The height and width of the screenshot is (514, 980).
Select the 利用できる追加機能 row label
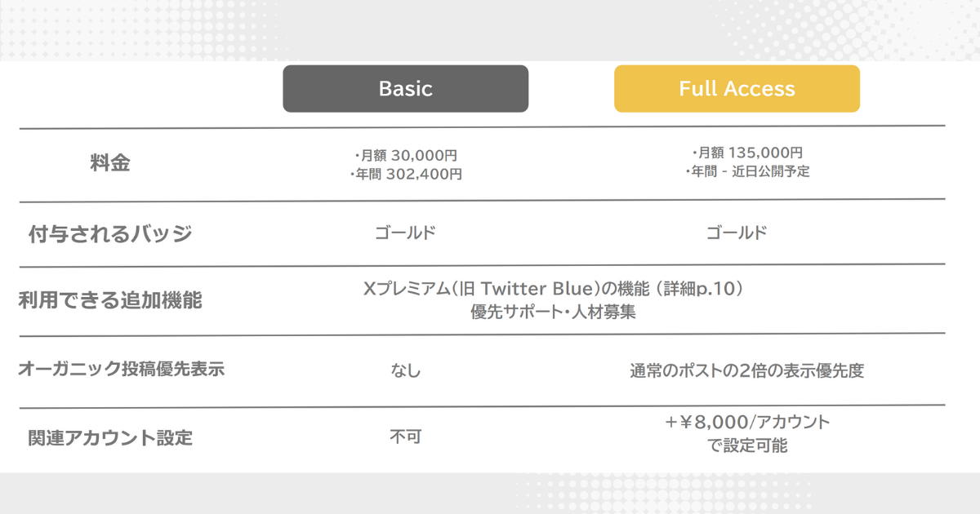click(110, 301)
